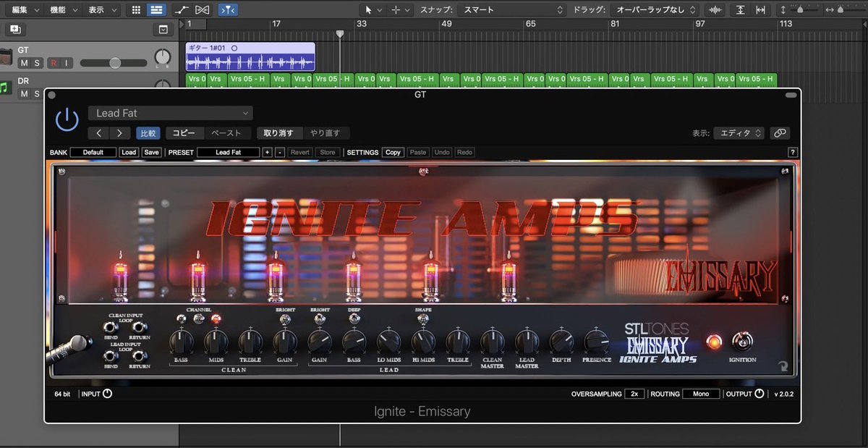
Task: Click the add track duplicate icon
Action: (16, 30)
